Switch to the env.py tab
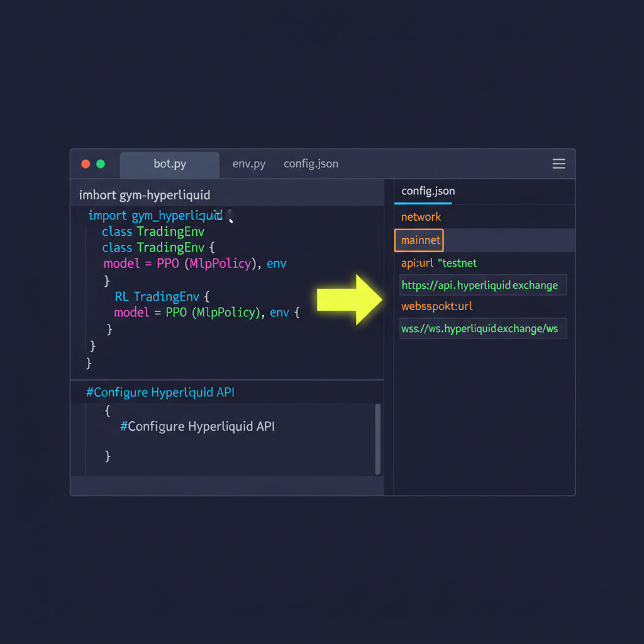 click(x=249, y=164)
